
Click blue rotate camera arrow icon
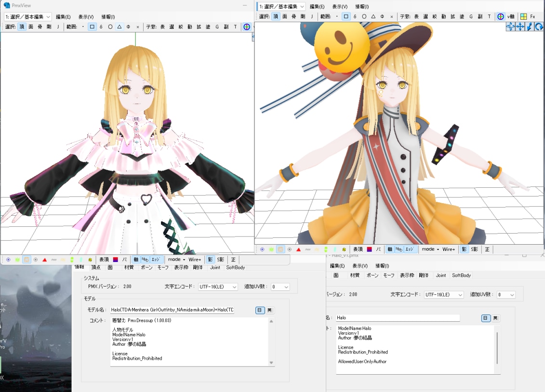(539, 27)
